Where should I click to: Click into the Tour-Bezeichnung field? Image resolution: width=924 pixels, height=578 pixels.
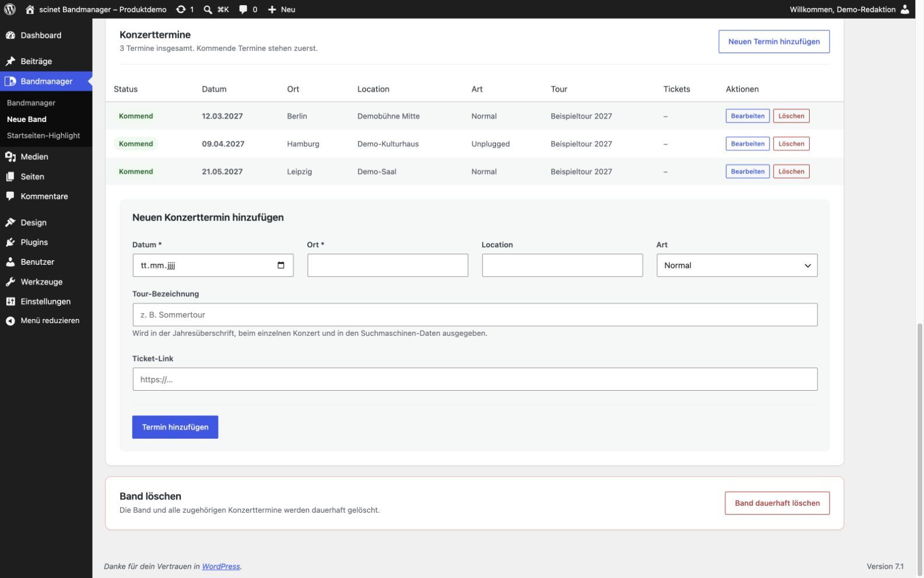475,315
